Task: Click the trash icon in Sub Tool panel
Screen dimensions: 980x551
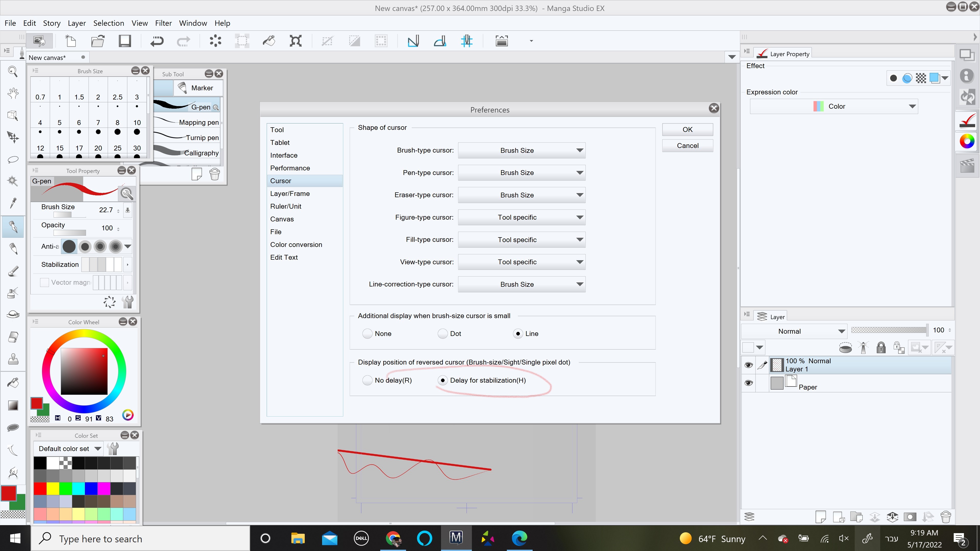Action: coord(215,174)
